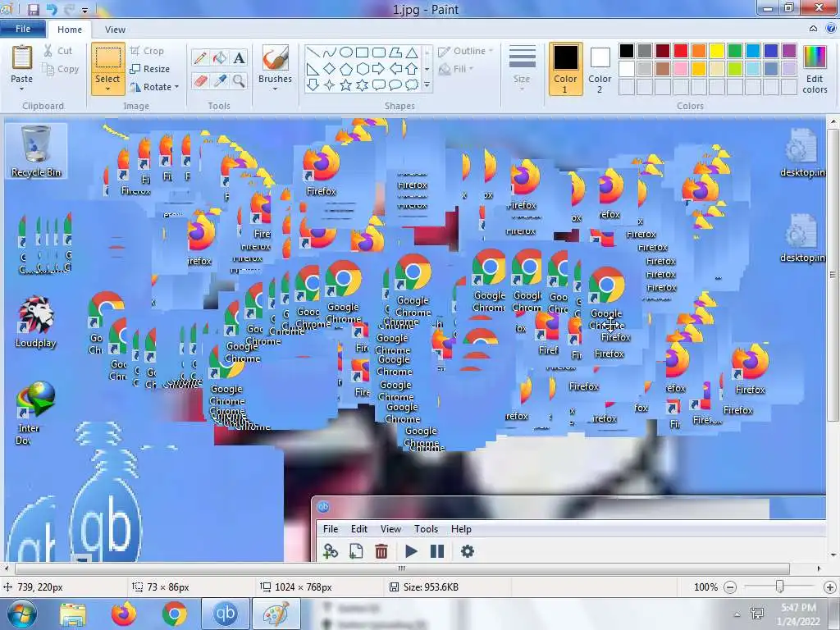This screenshot has width=840, height=630.
Task: Save using the quick access toolbar icon
Action: tap(33, 9)
